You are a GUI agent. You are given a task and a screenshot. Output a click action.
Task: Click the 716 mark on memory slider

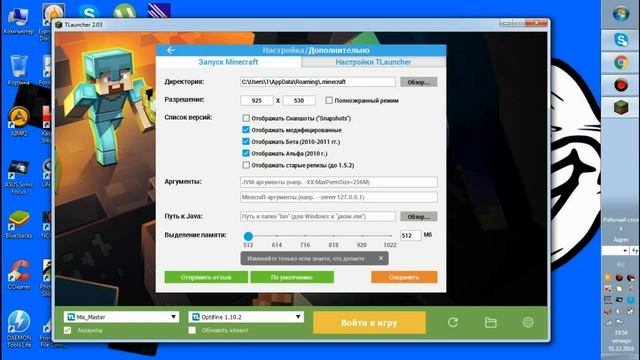pyautogui.click(x=305, y=245)
